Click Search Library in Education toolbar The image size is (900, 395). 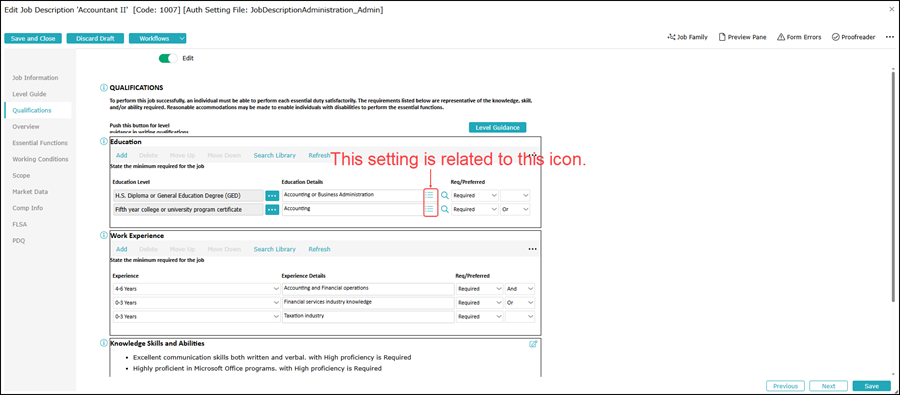275,155
